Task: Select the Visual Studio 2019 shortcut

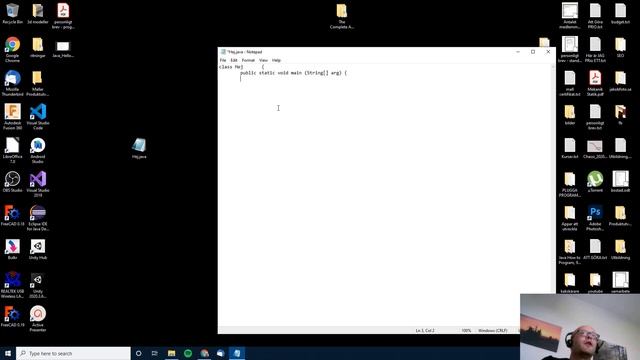Action: pyautogui.click(x=38, y=184)
